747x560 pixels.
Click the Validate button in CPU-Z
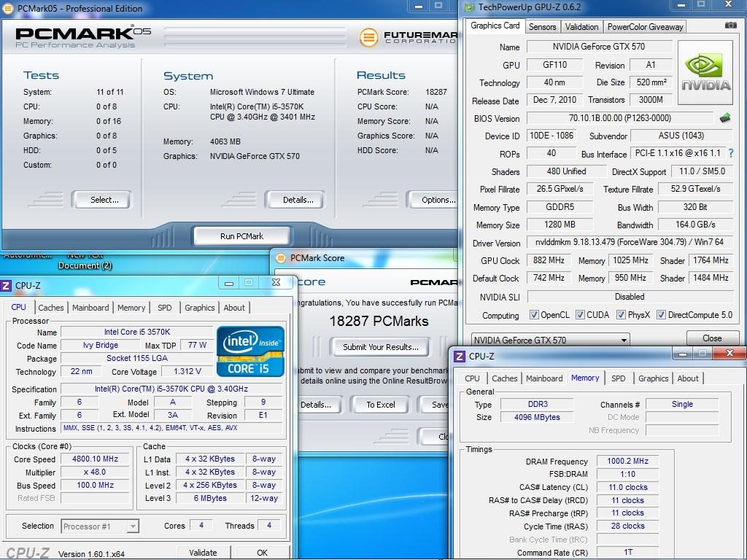[203, 553]
